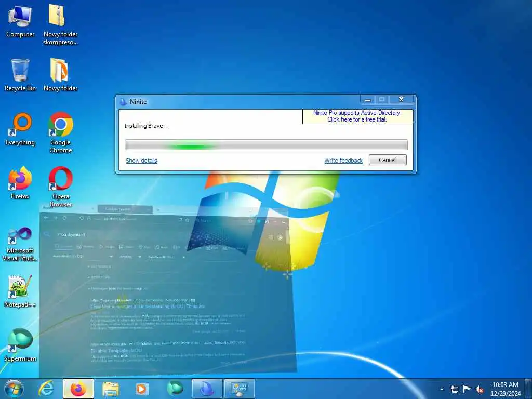Image resolution: width=532 pixels, height=399 pixels.
Task: Open the Action Center flag icon
Action: 467,389
